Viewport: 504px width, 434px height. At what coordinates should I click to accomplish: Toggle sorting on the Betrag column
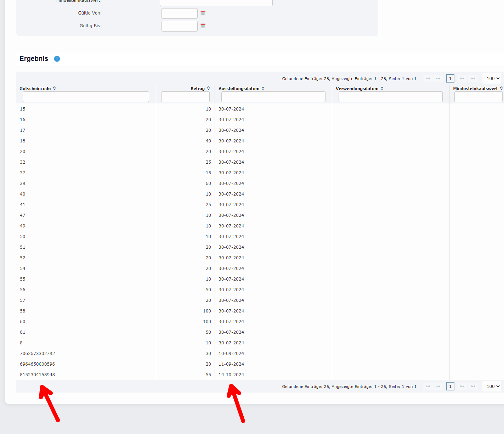click(x=208, y=88)
